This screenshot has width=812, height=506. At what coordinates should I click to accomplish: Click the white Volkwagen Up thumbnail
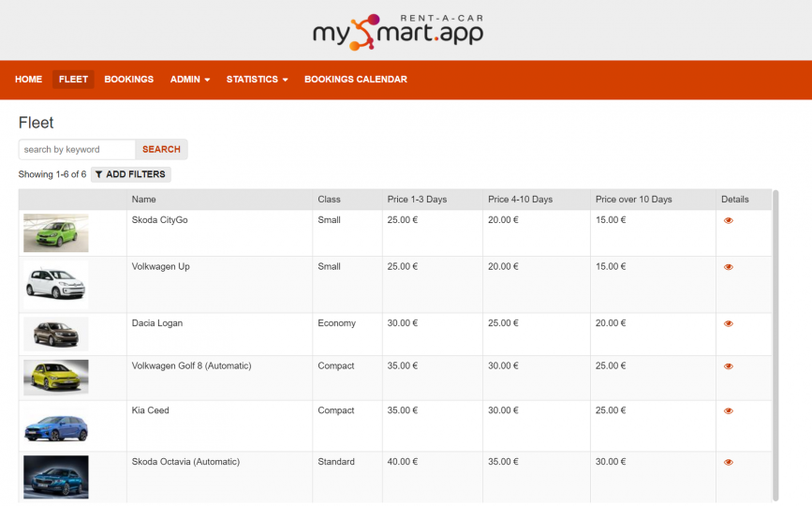click(x=56, y=285)
